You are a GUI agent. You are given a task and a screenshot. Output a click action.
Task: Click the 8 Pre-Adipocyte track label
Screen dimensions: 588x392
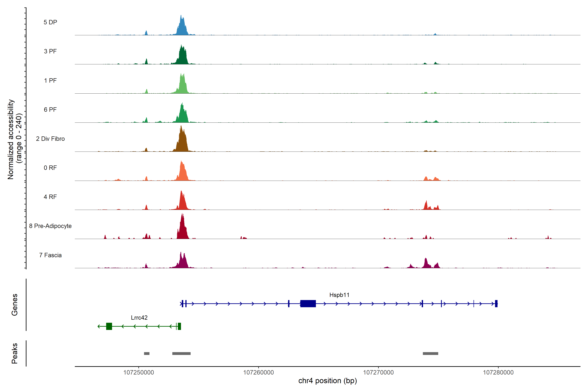click(x=50, y=226)
